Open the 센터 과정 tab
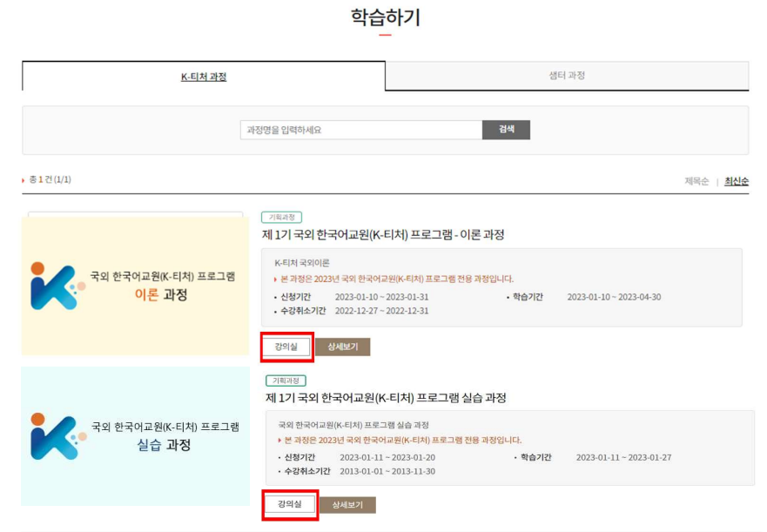The height and width of the screenshot is (532, 767). click(x=567, y=76)
